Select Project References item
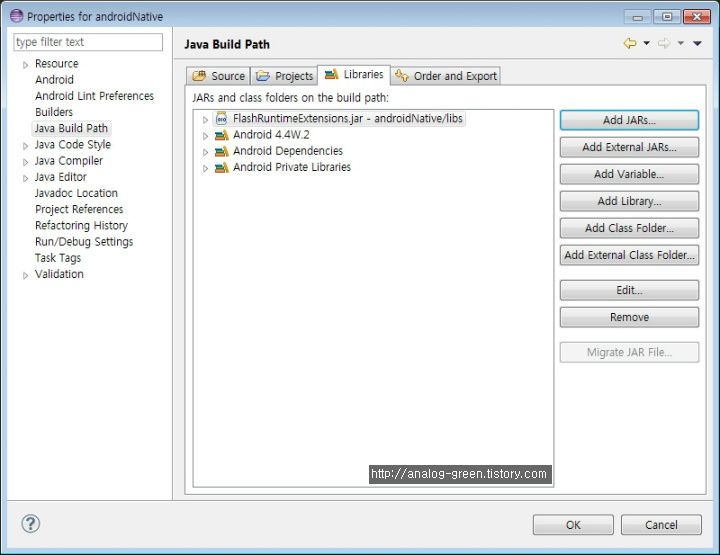The height and width of the screenshot is (555, 720). (x=79, y=209)
